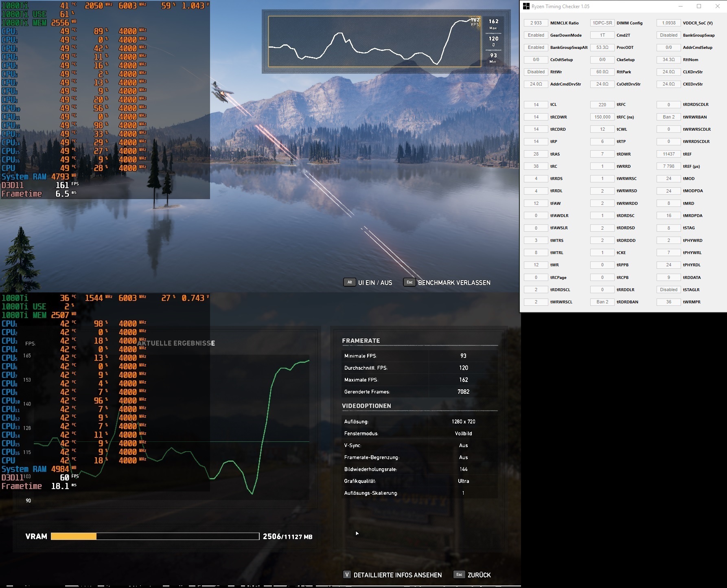Click the 'AKTUELLE ERGEBNISSE' heading
This screenshot has height=588, width=727.
[x=176, y=343]
